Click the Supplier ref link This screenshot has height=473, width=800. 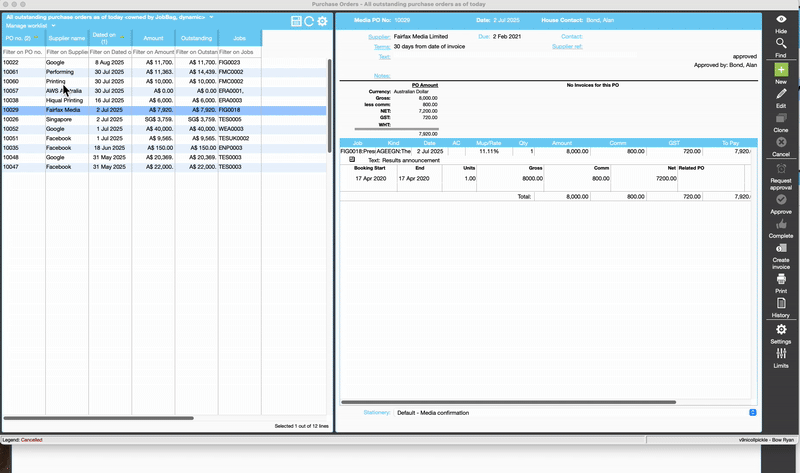pyautogui.click(x=567, y=46)
